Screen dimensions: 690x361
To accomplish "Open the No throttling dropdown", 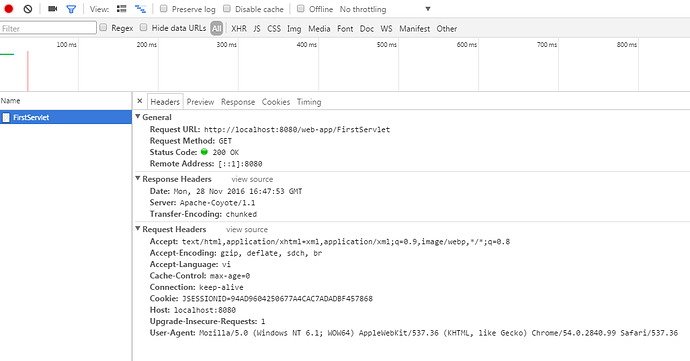I will [385, 9].
